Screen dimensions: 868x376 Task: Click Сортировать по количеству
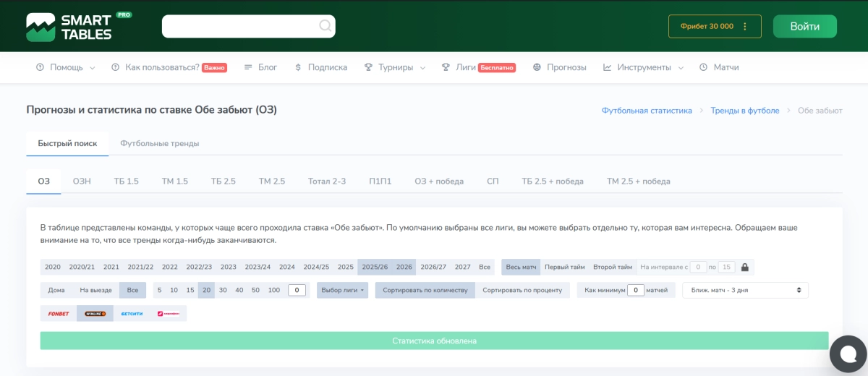425,290
